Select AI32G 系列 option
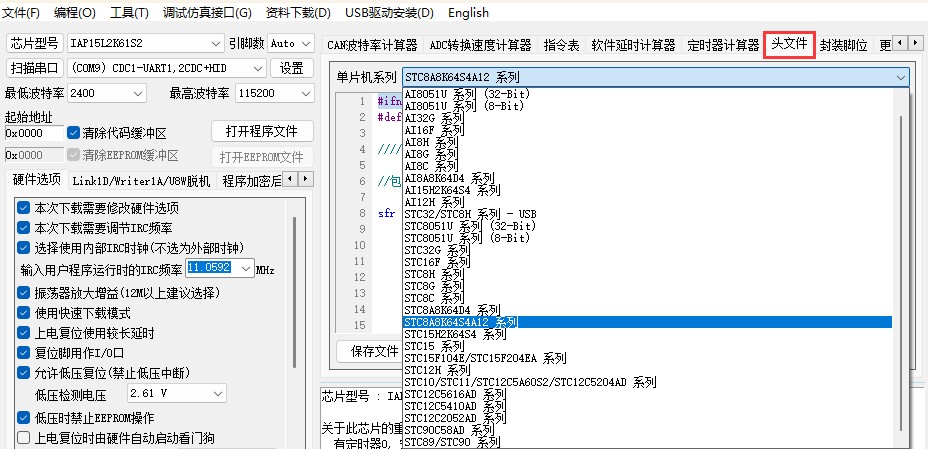This screenshot has width=928, height=449. coord(647,118)
